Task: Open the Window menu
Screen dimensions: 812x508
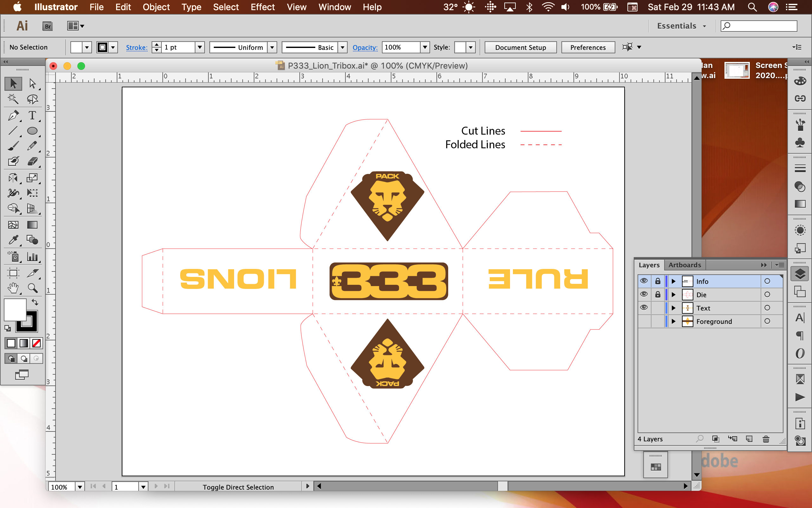Action: (x=335, y=7)
